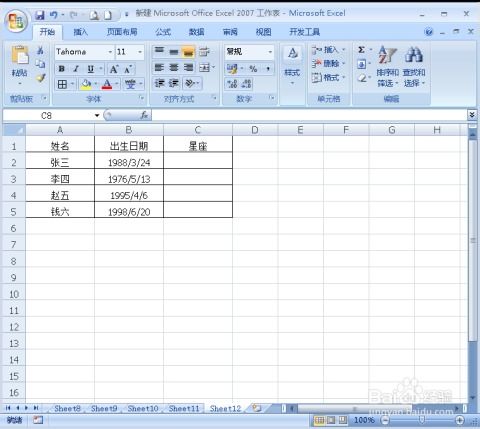The image size is (480, 429).
Task: Apply percent style
Action: [253, 69]
